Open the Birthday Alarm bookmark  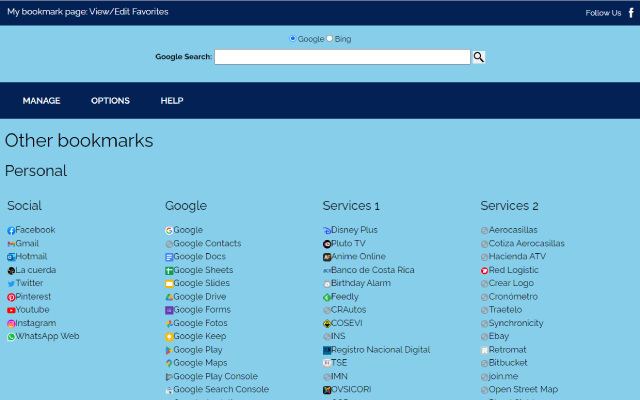[361, 283]
